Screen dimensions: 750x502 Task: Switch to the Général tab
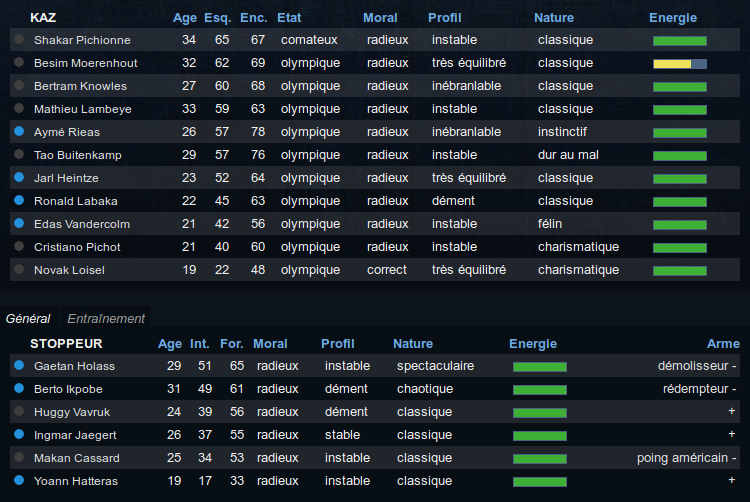pos(28,318)
